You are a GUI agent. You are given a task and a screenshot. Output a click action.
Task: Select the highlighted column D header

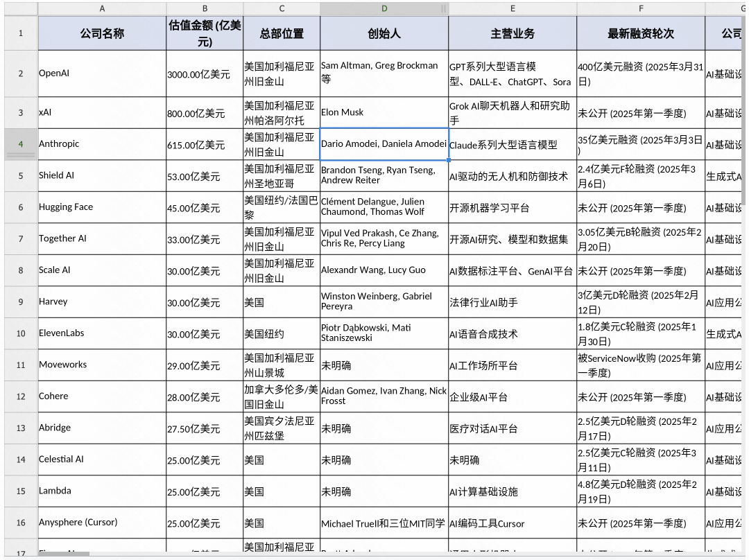[x=384, y=8]
